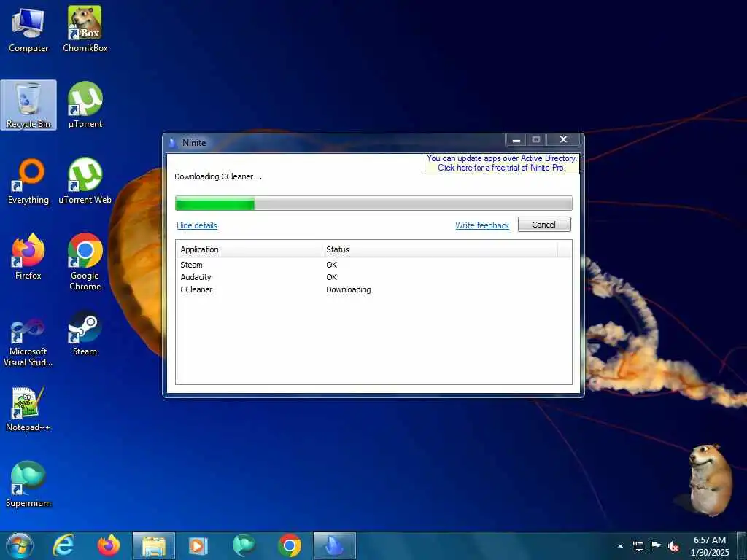Launch the Supermium desktop shortcut

28,485
